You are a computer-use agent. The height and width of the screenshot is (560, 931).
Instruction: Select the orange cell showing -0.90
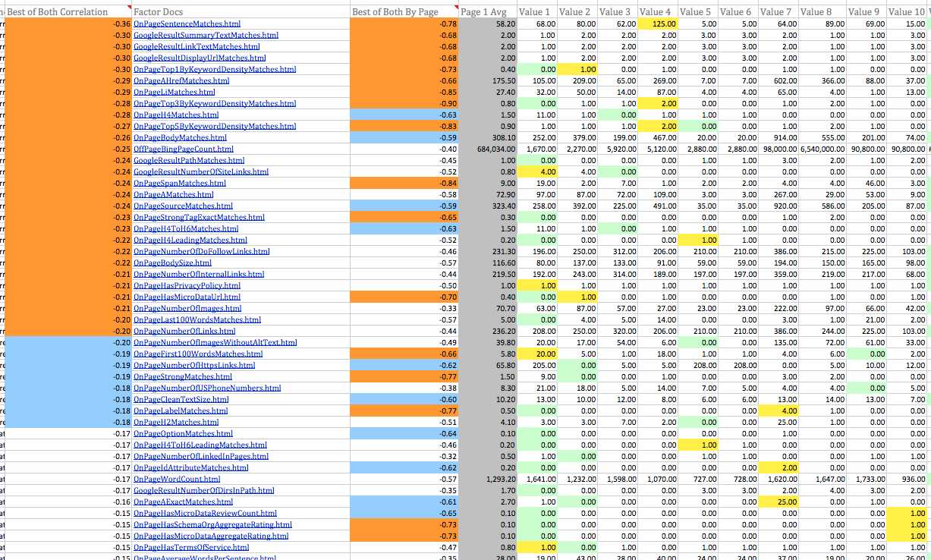404,104
